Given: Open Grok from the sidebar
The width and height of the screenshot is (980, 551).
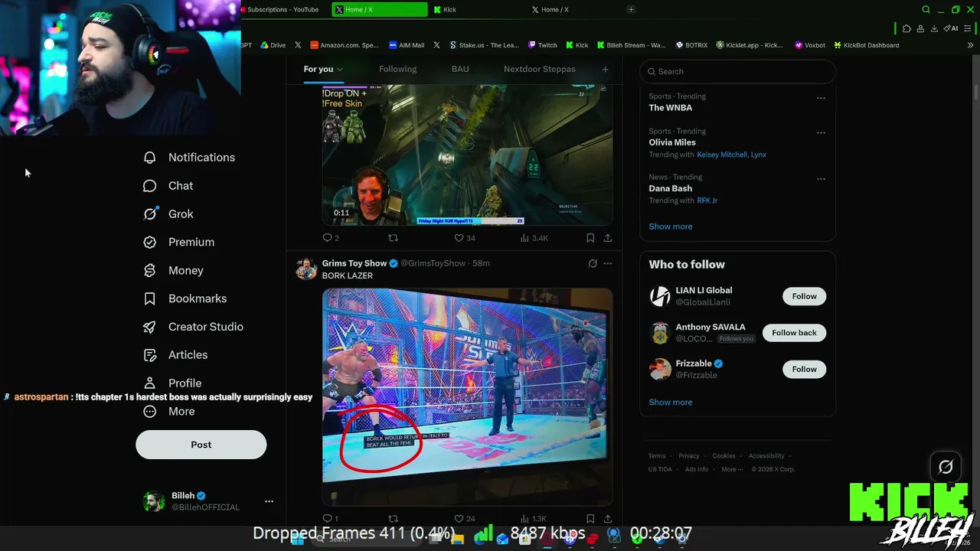Looking at the screenshot, I should tap(168, 214).
